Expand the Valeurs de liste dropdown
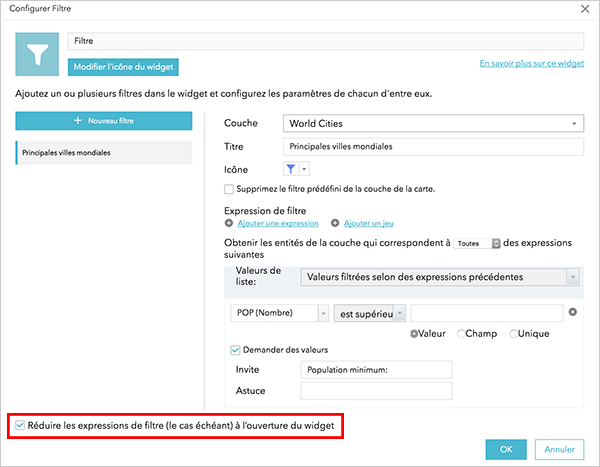 [x=573, y=277]
